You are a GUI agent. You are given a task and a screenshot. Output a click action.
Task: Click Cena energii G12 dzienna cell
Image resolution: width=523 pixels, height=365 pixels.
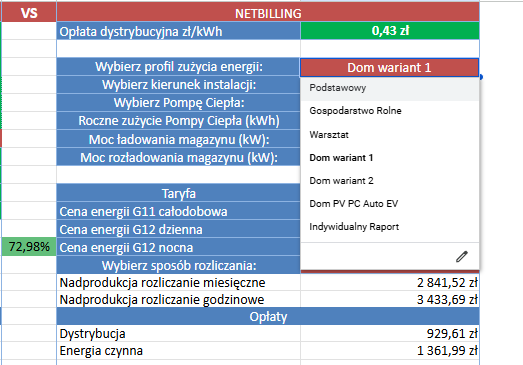[x=178, y=230]
